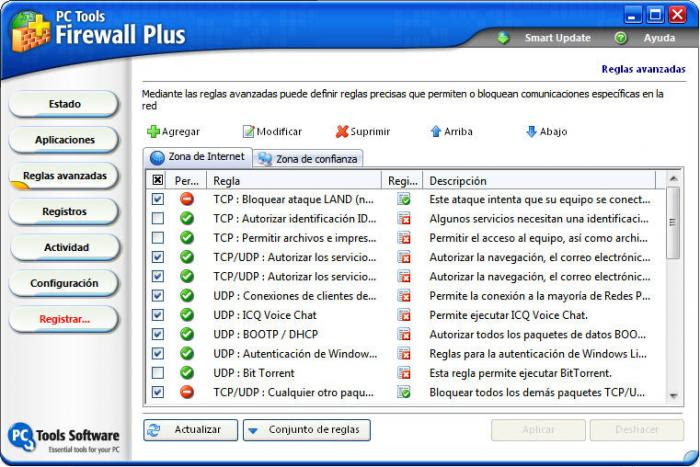
Task: Sort by the Regla column header
Action: 294,180
